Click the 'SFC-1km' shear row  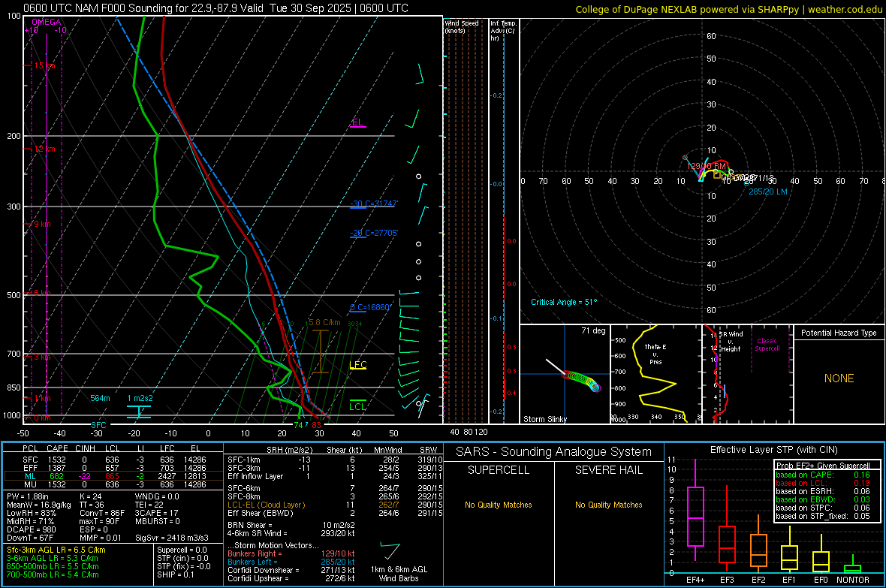tap(335, 460)
